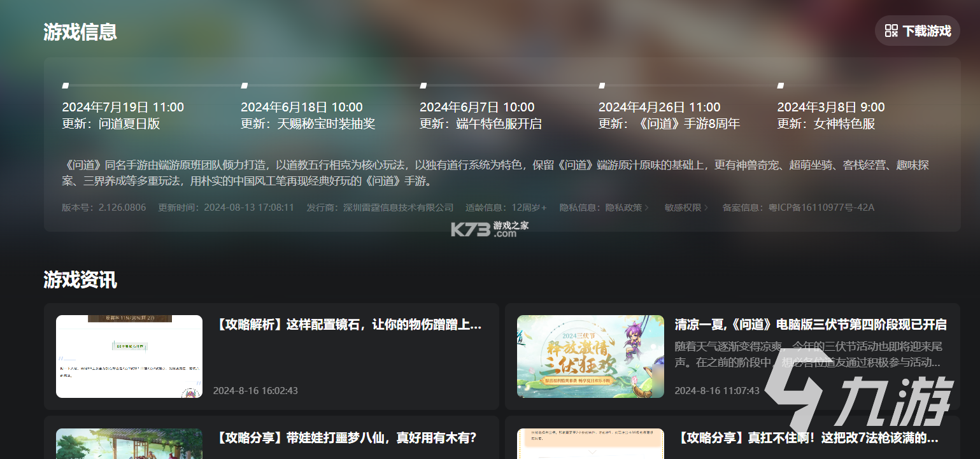
Task: Click the timestamp 2024-8-16 16:02:43
Action: (x=255, y=390)
